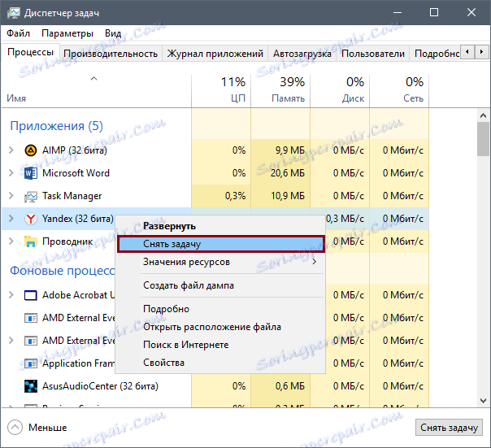Image resolution: width=491 pixels, height=448 pixels.
Task: Click the 0,3% CPU value for Task Manager
Action: pos(235,196)
